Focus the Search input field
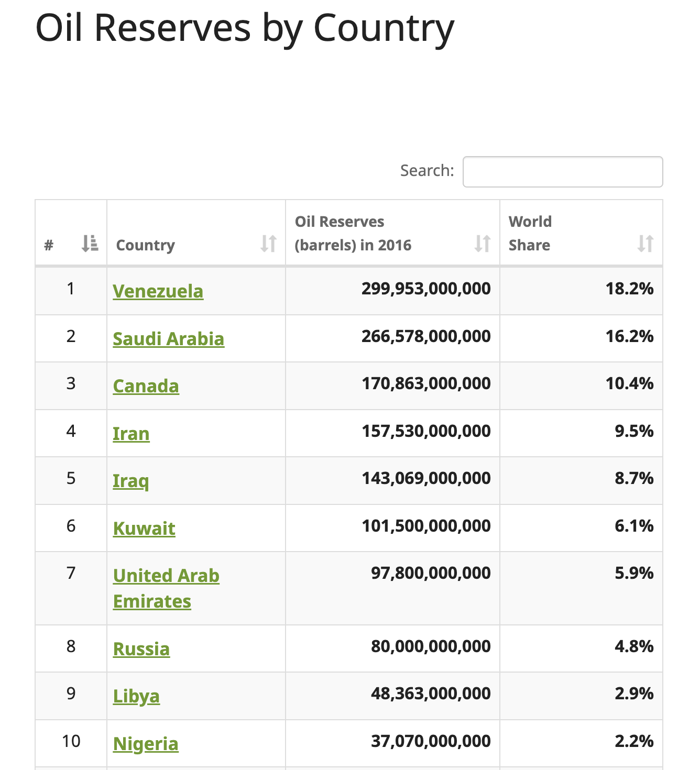 pyautogui.click(x=563, y=171)
